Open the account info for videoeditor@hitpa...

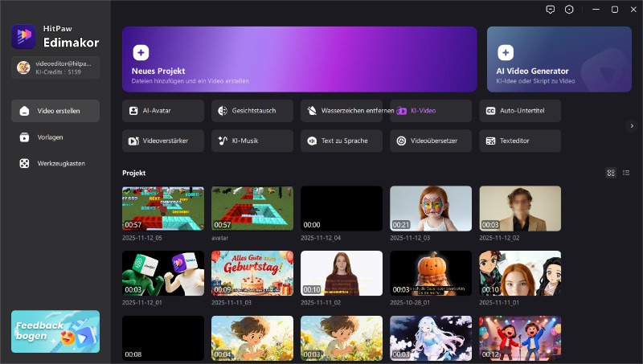point(55,67)
